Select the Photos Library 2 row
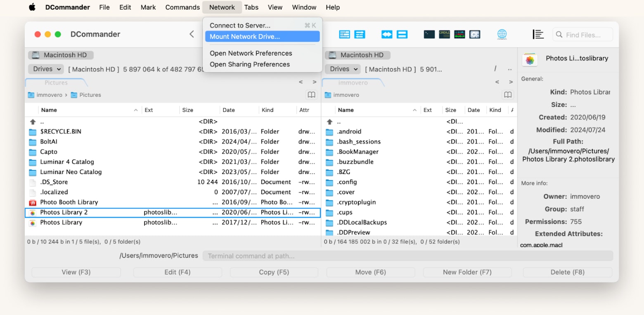The height and width of the screenshot is (315, 644). 173,212
